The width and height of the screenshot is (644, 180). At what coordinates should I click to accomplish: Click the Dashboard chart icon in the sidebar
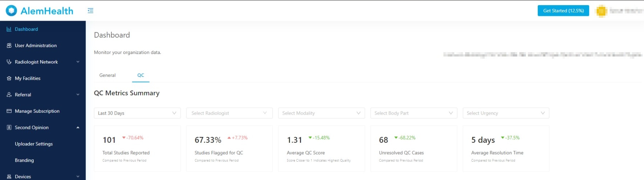[9, 29]
